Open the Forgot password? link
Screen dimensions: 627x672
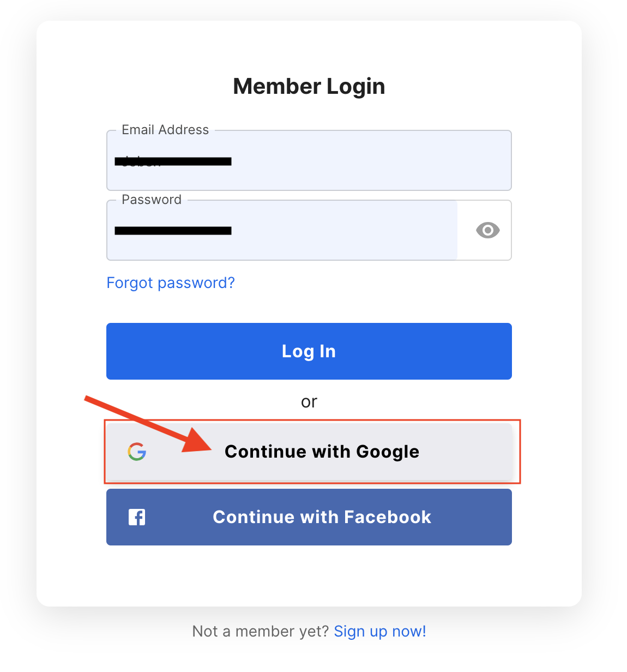click(171, 283)
